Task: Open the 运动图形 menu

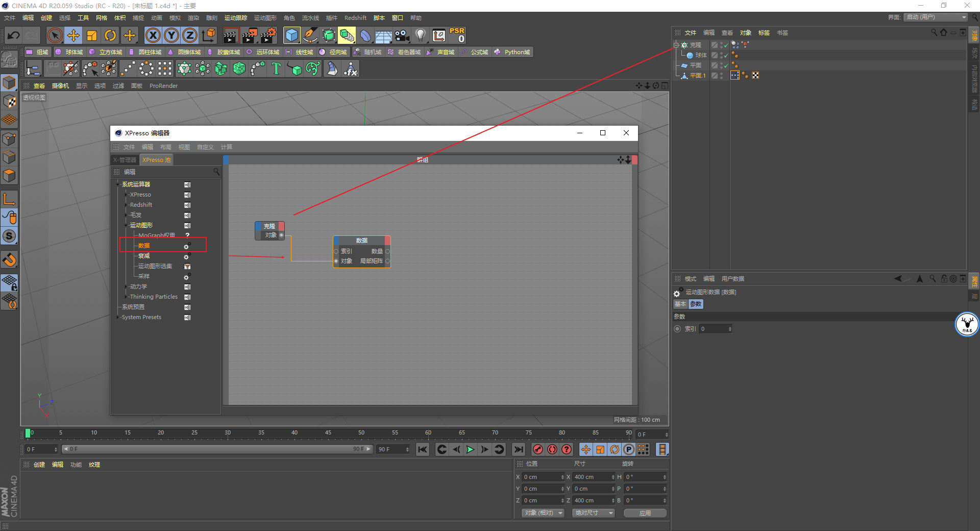Action: 265,18
